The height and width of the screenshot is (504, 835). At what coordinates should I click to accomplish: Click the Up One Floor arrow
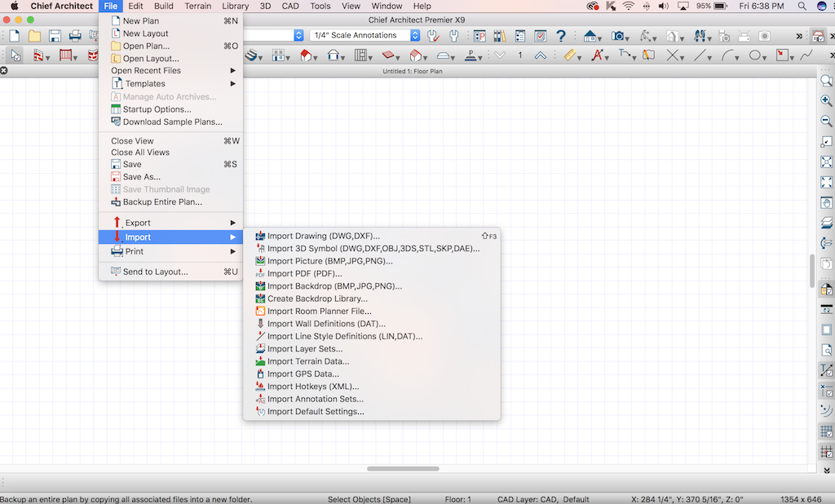[x=540, y=55]
